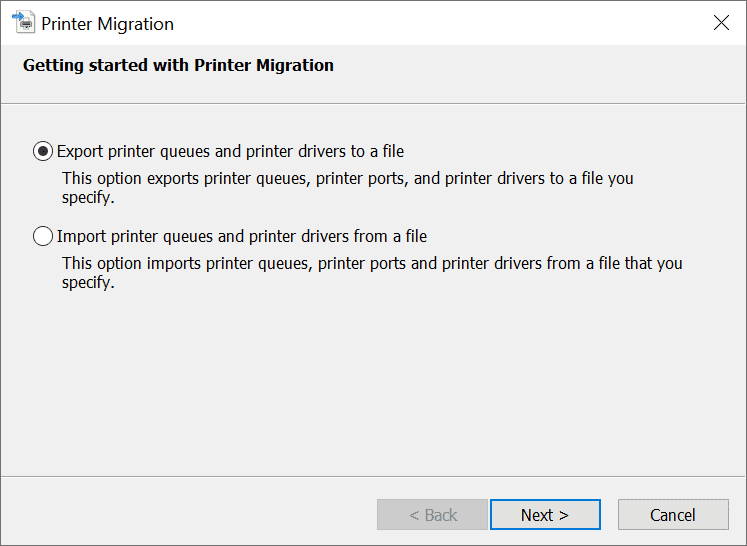
Task: Click the Import from a file option label
Action: pos(242,237)
